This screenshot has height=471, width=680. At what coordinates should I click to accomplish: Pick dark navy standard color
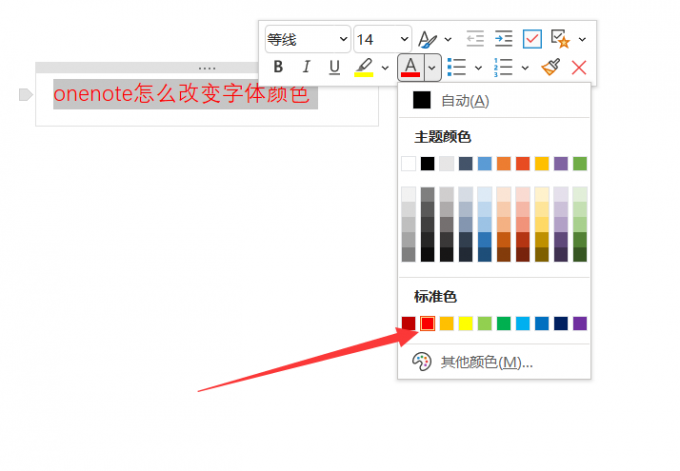pyautogui.click(x=561, y=323)
